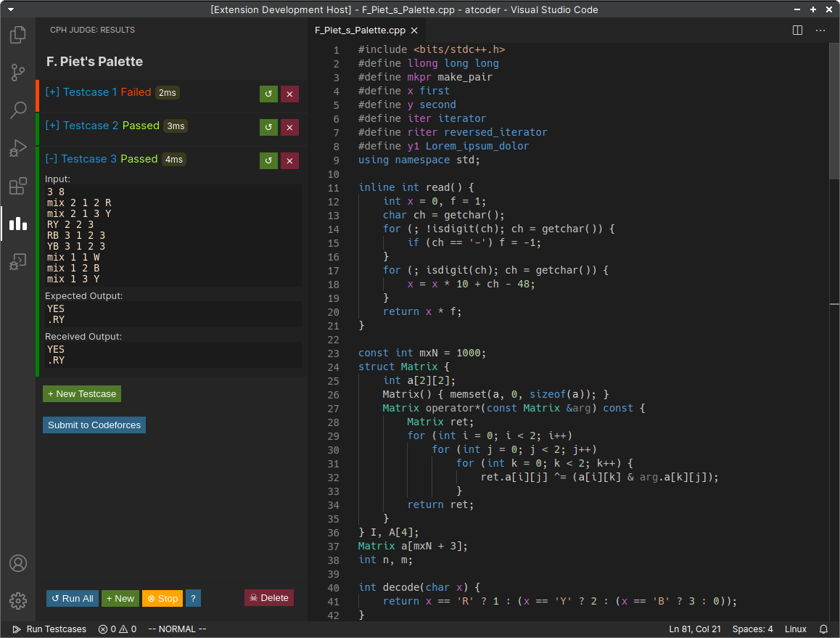Open the Manage settings gear
Viewport: 840px width, 638px height.
[x=17, y=601]
